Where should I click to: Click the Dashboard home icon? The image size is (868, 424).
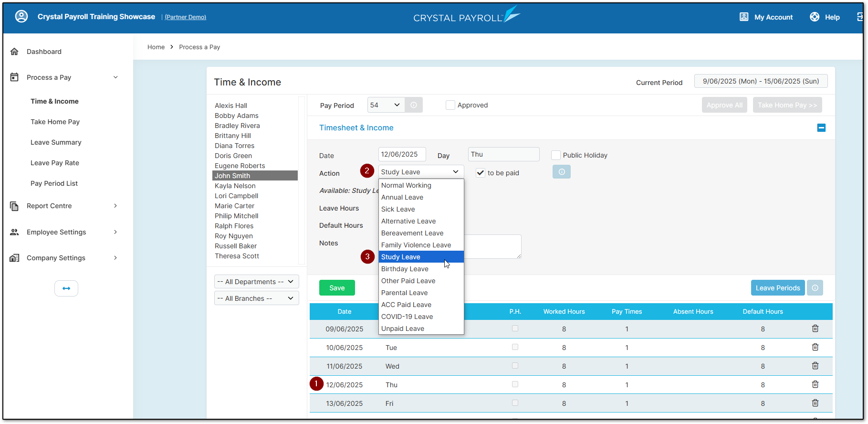pyautogui.click(x=14, y=52)
